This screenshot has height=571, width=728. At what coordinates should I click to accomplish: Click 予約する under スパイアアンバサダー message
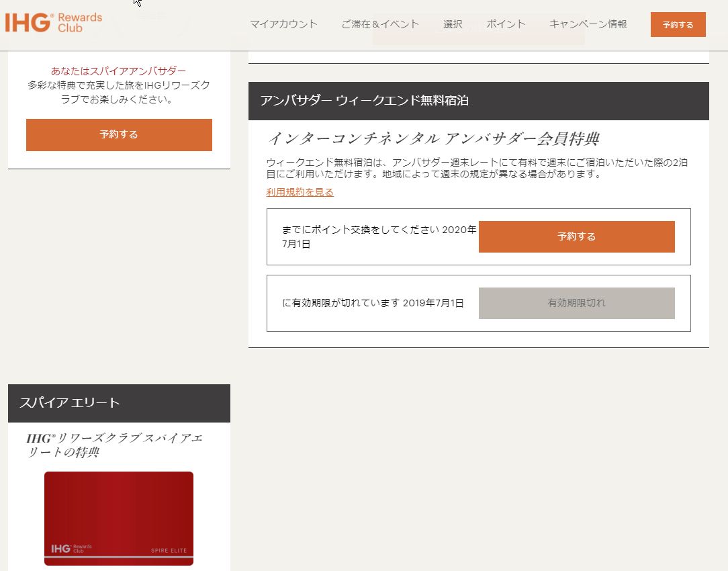pyautogui.click(x=119, y=134)
